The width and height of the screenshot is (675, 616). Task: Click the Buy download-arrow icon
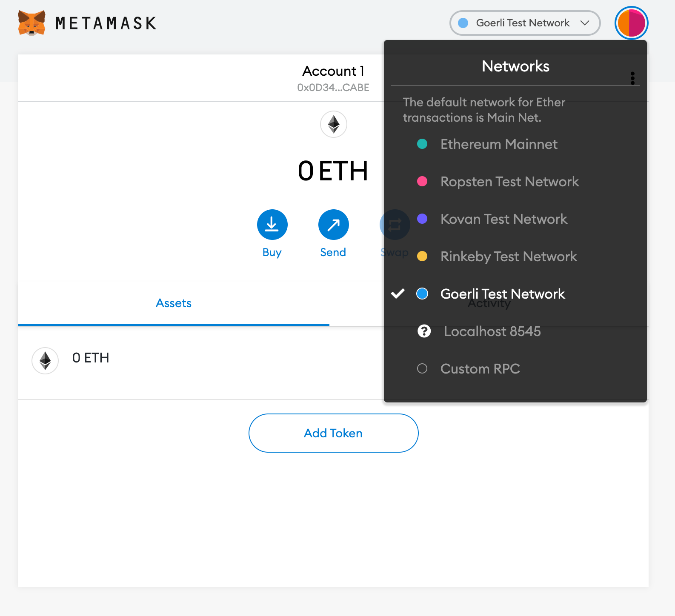[272, 225]
